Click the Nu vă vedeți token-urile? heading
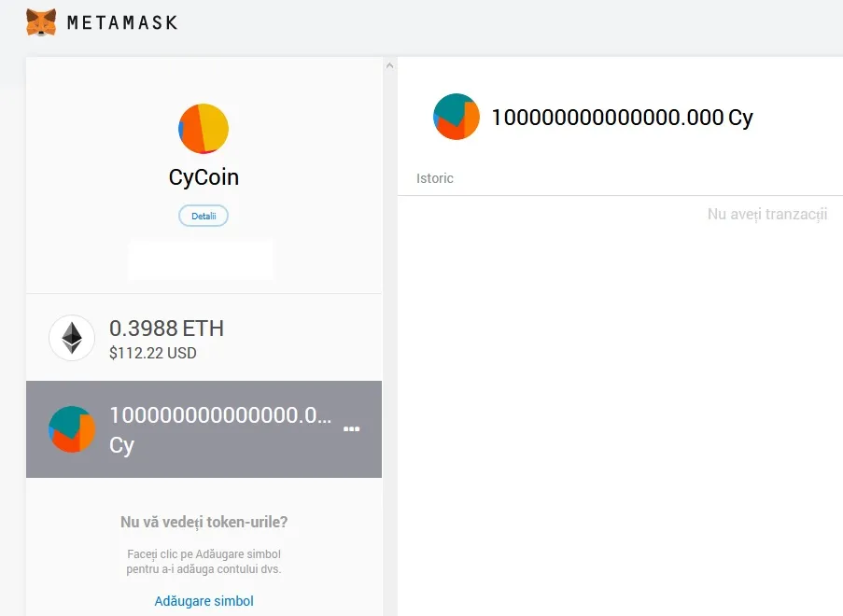The width and height of the screenshot is (843, 616). (204, 522)
